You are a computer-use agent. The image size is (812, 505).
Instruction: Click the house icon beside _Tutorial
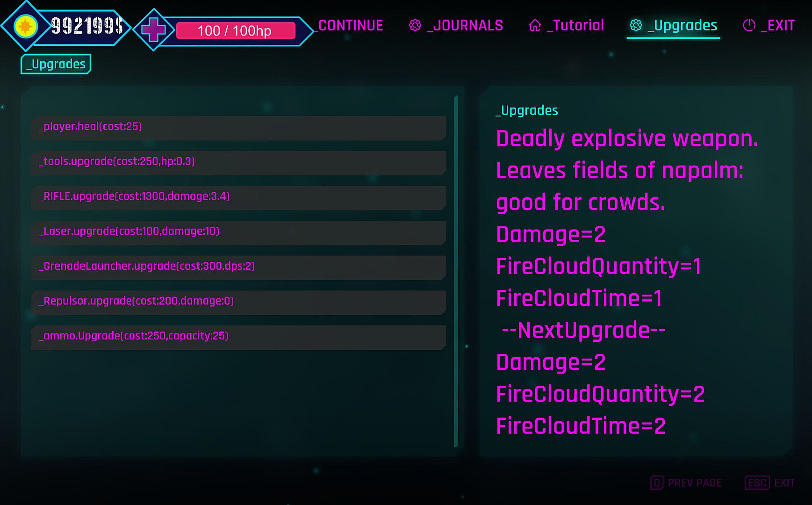point(535,25)
